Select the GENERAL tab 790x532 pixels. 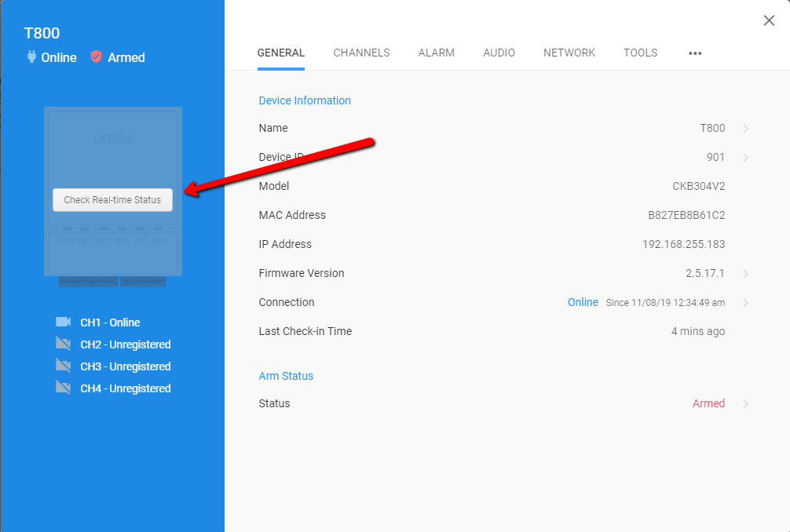[280, 53]
